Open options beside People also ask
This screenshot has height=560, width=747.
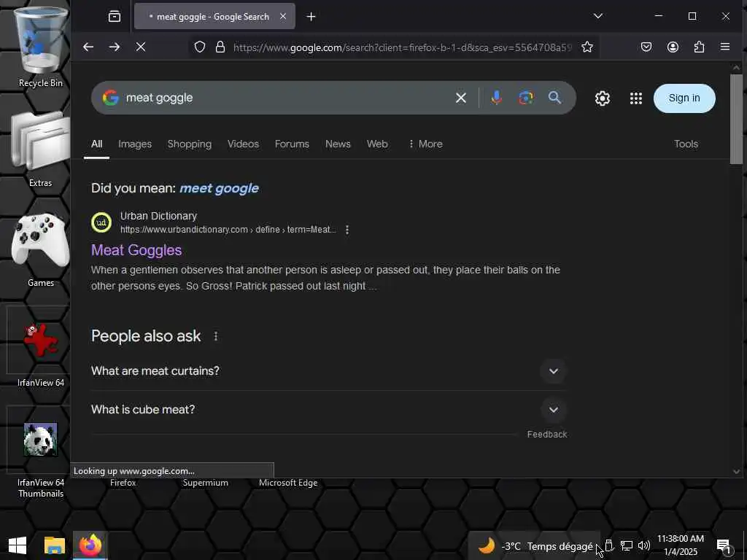(x=216, y=336)
